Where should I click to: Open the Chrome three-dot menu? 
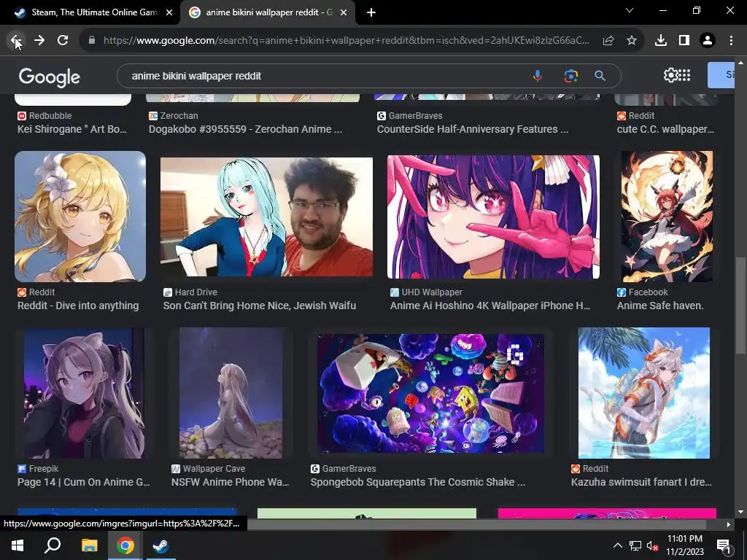point(731,41)
